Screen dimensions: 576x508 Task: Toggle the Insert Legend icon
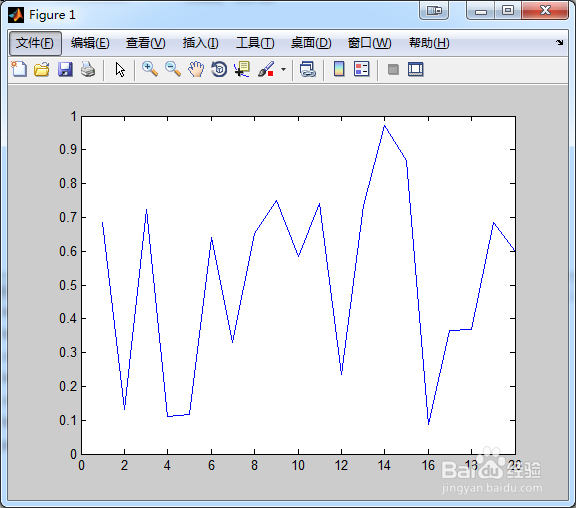(362, 69)
